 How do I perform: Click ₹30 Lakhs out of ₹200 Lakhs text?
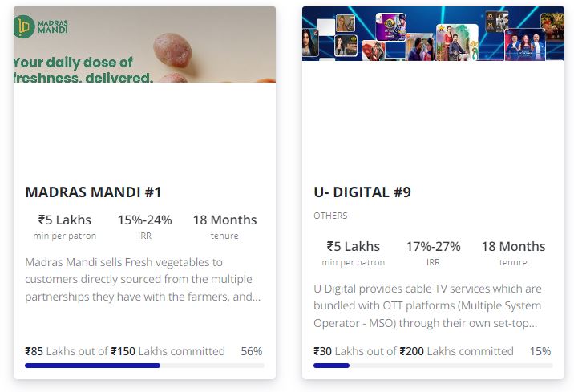point(414,351)
